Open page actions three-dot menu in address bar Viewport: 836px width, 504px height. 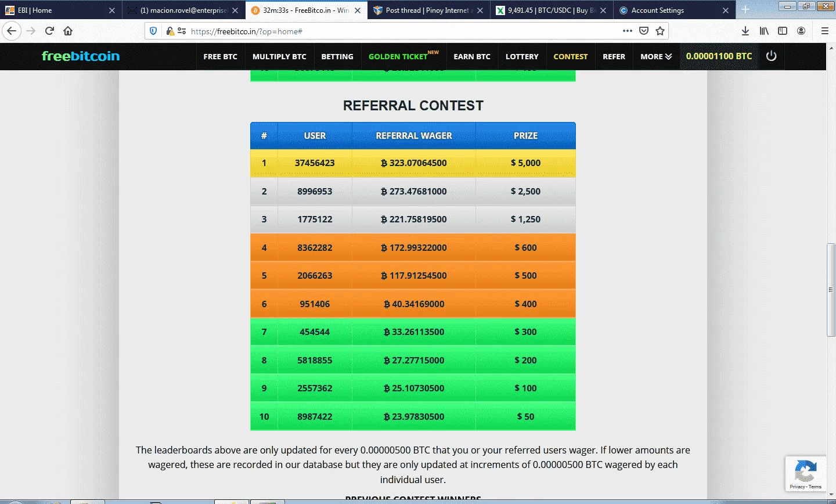[628, 31]
